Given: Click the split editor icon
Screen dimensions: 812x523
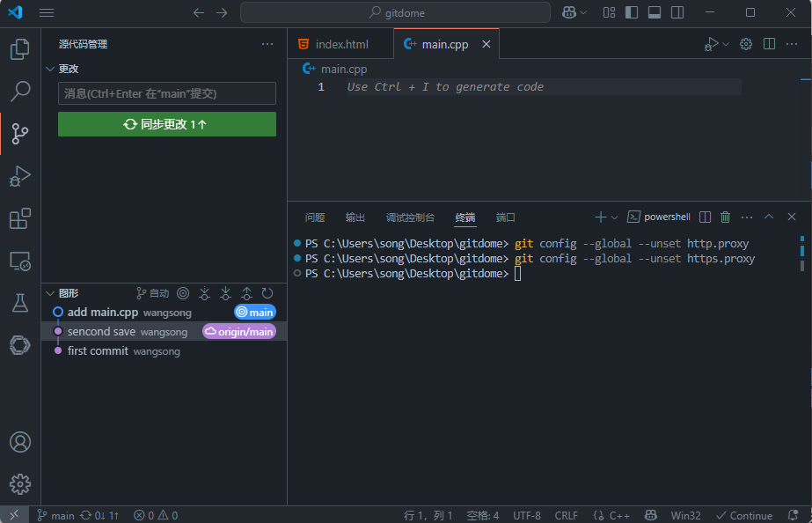Looking at the screenshot, I should tap(769, 44).
